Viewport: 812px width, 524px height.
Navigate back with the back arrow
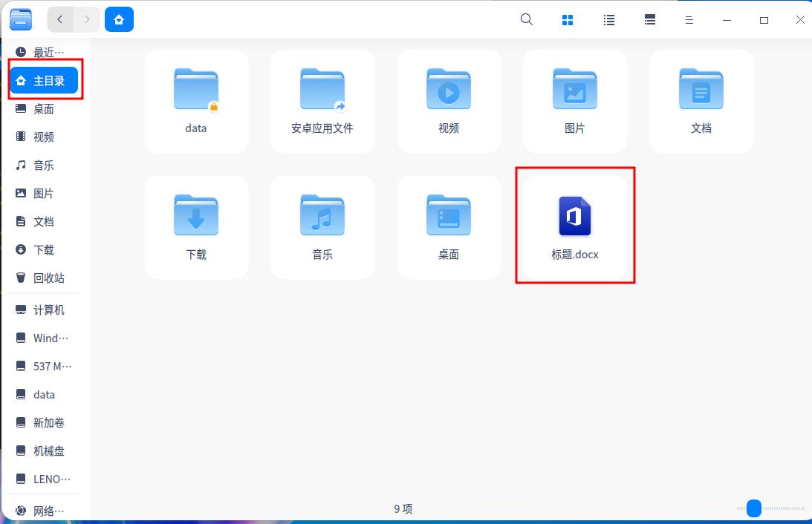pyautogui.click(x=60, y=19)
